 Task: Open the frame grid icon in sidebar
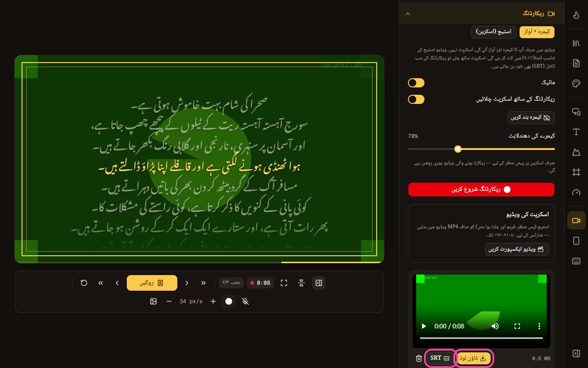point(576,172)
